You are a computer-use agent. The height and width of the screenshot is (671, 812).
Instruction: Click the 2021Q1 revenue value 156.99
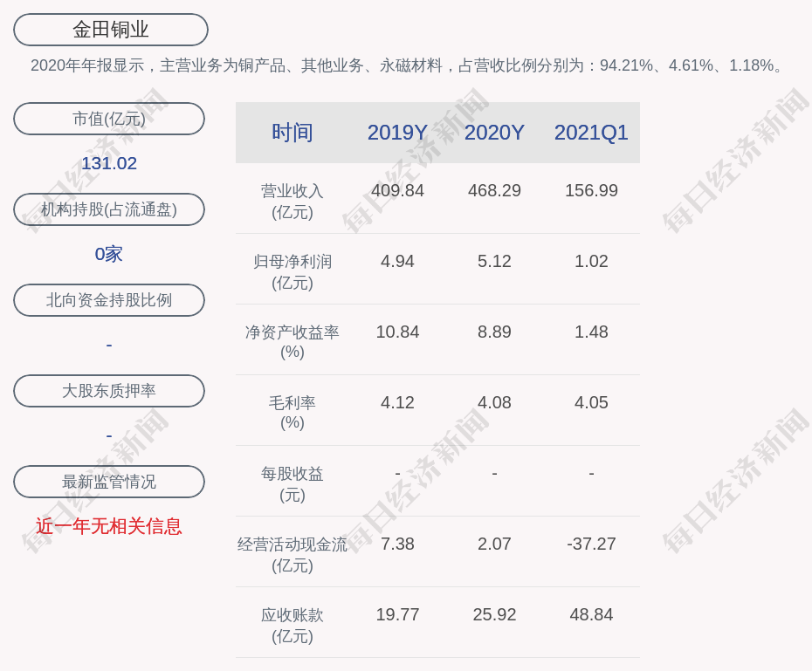[591, 190]
